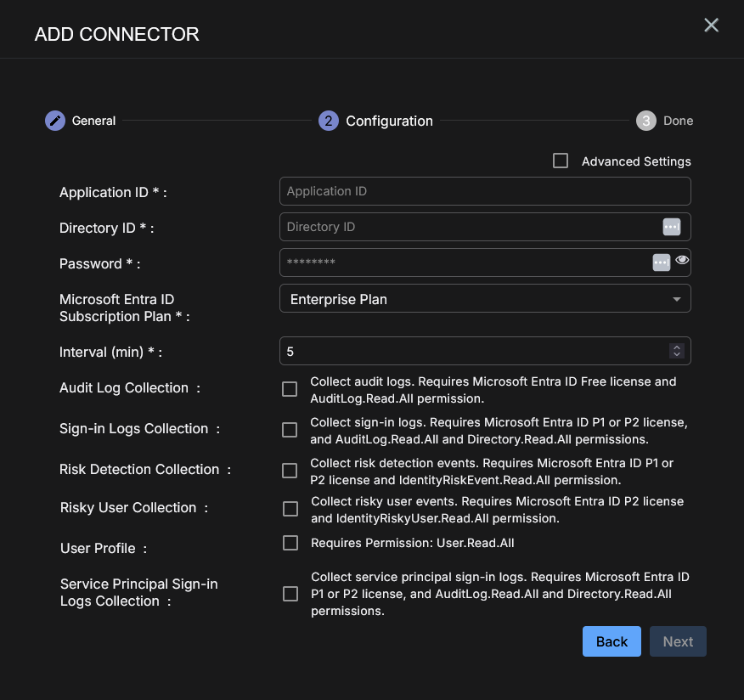Click into the Application ID input field
The image size is (744, 700).
click(484, 191)
